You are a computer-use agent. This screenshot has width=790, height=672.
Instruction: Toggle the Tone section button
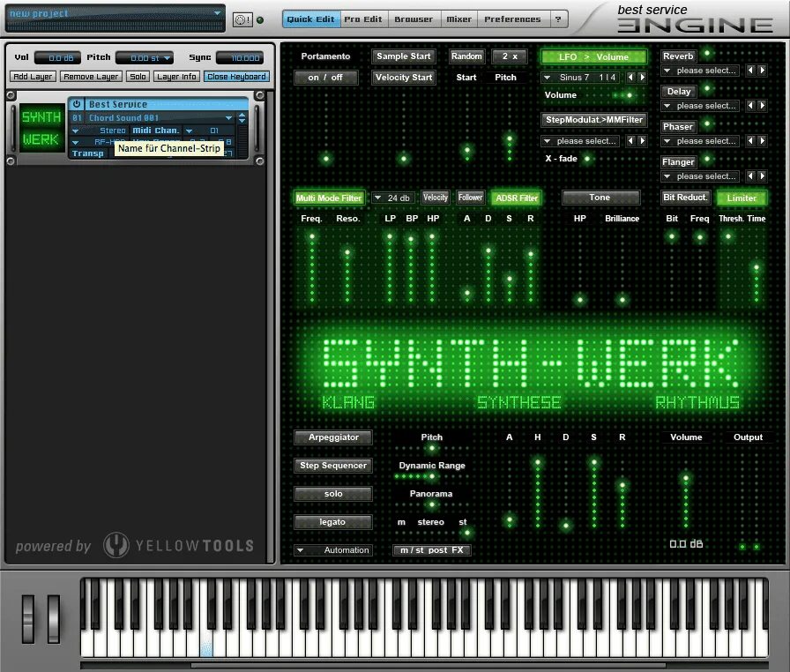coord(600,198)
